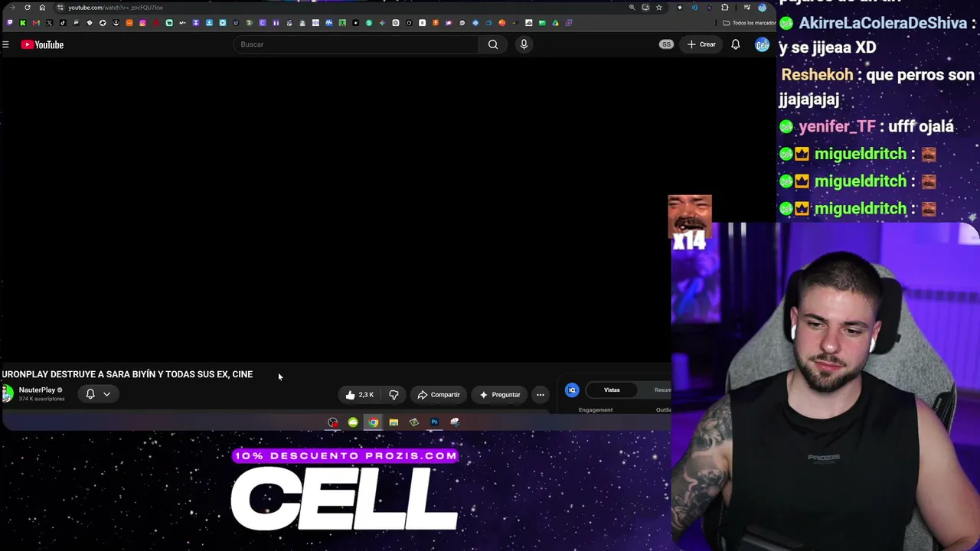Click the NauterPlay channel avatar

[7, 393]
